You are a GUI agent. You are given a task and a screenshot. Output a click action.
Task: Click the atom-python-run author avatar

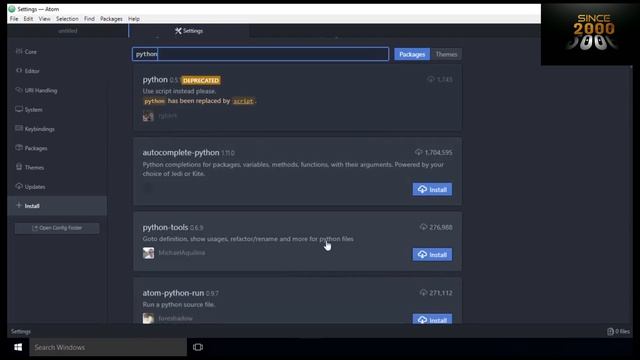tap(149, 318)
